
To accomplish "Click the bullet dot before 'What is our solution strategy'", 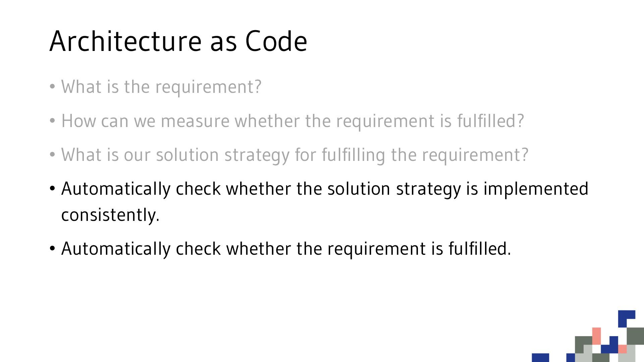I will [x=52, y=155].
